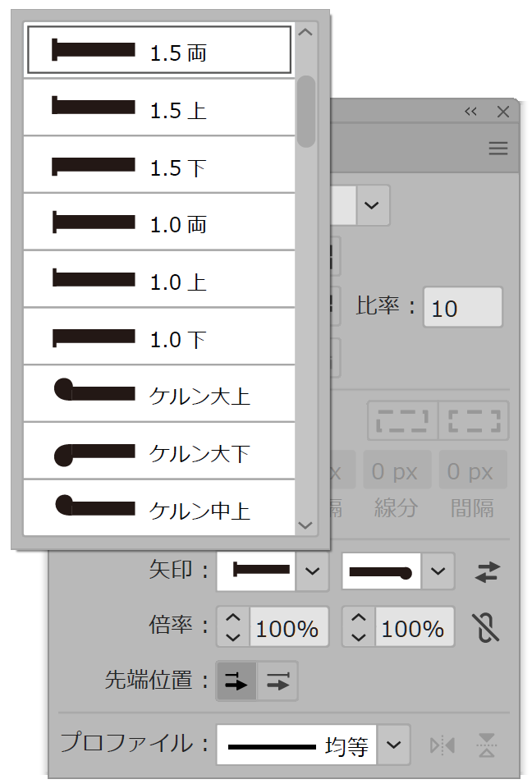532x784 pixels.
Task: Swap start and end arrowheads icon
Action: [x=488, y=572]
